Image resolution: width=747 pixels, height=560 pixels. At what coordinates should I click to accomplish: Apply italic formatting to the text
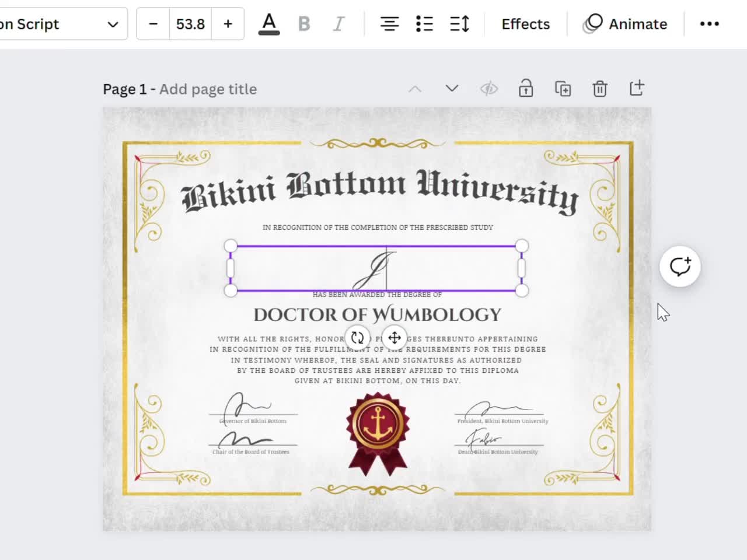pos(338,23)
